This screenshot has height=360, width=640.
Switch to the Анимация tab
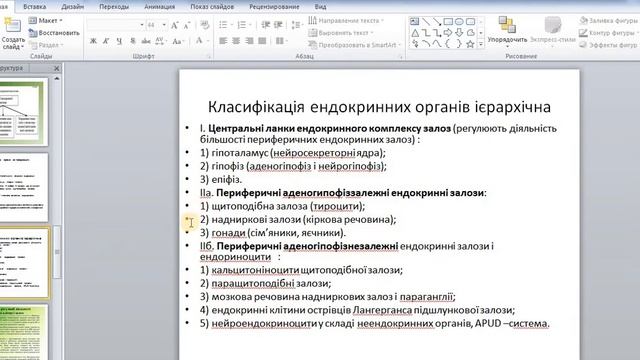[159, 7]
